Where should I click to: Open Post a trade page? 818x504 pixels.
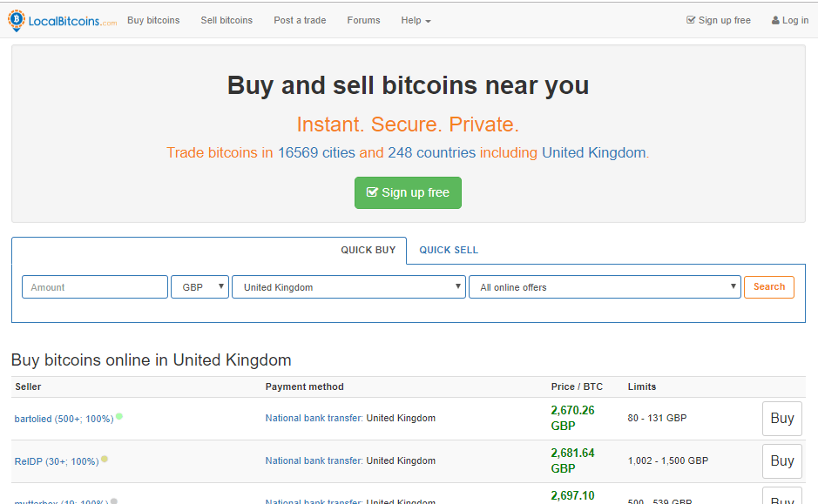(300, 20)
